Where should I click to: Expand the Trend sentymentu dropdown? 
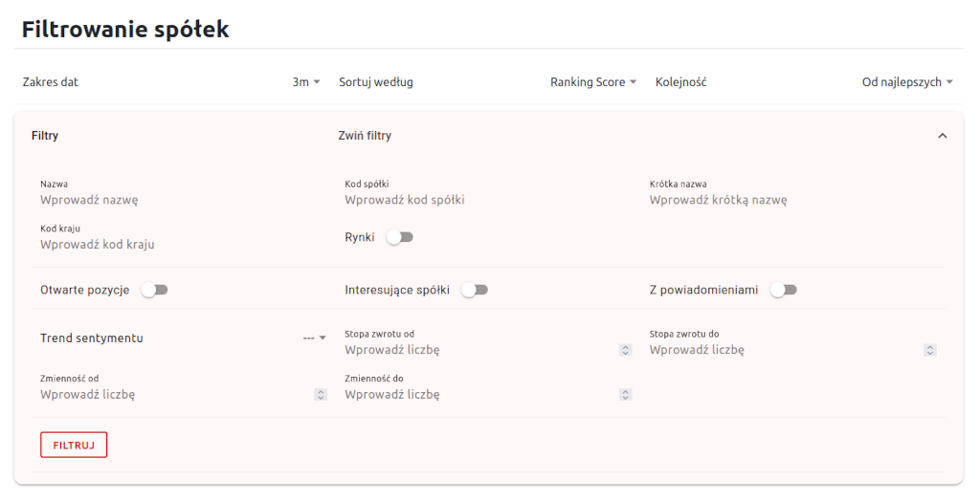(315, 338)
